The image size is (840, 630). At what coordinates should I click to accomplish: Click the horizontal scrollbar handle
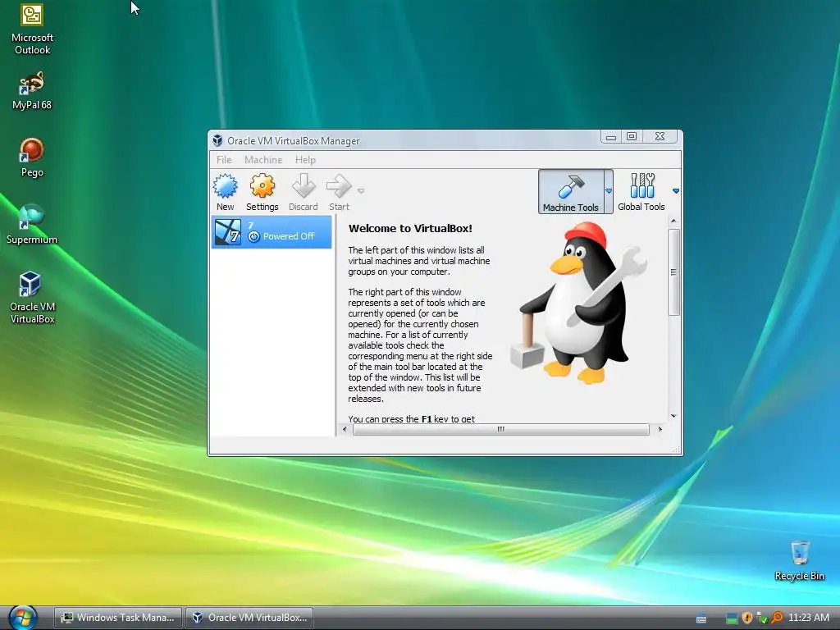(501, 429)
